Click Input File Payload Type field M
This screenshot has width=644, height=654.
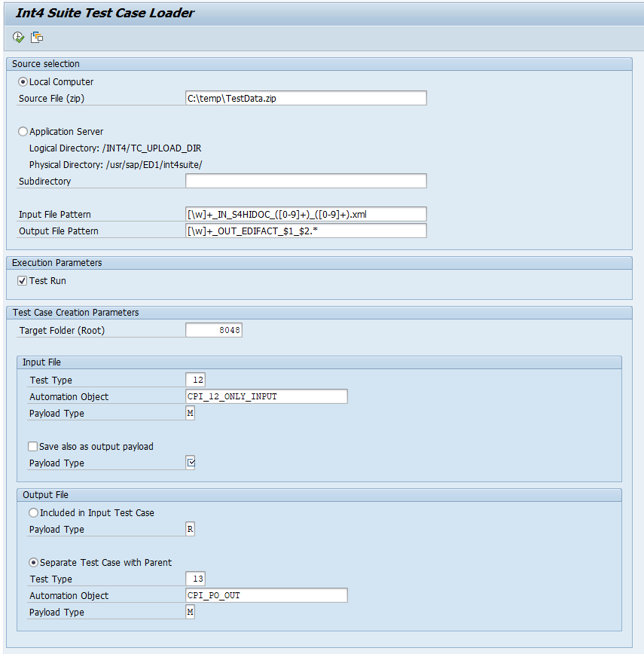click(191, 413)
